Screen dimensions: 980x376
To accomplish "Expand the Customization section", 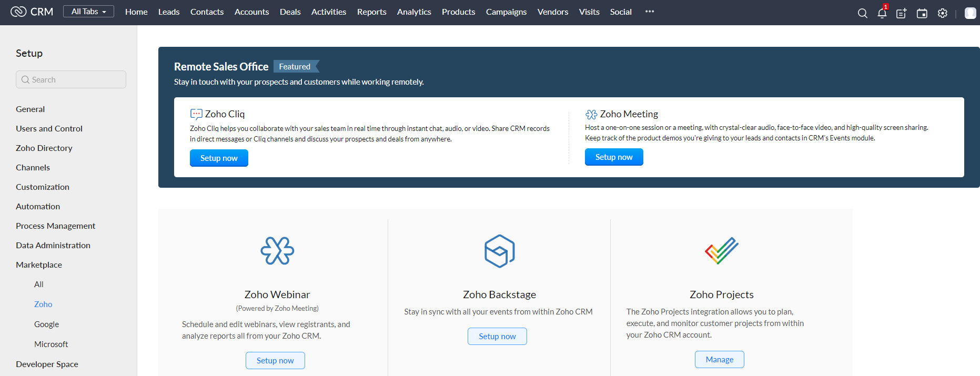I will tap(43, 187).
